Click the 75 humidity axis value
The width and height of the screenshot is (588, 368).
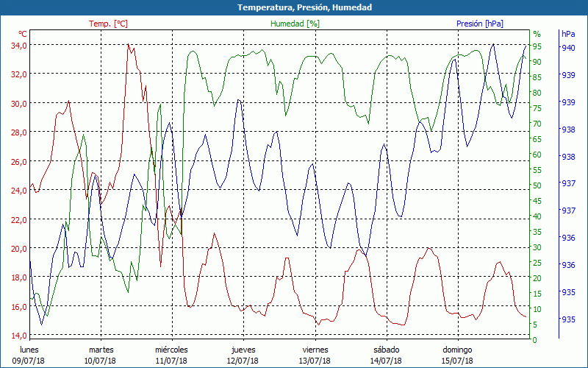click(537, 108)
